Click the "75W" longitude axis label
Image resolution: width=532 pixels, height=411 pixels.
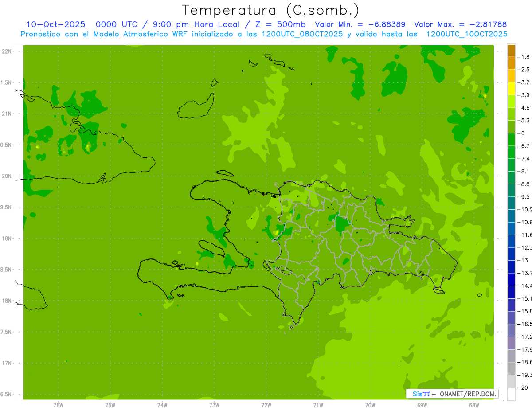click(x=110, y=405)
